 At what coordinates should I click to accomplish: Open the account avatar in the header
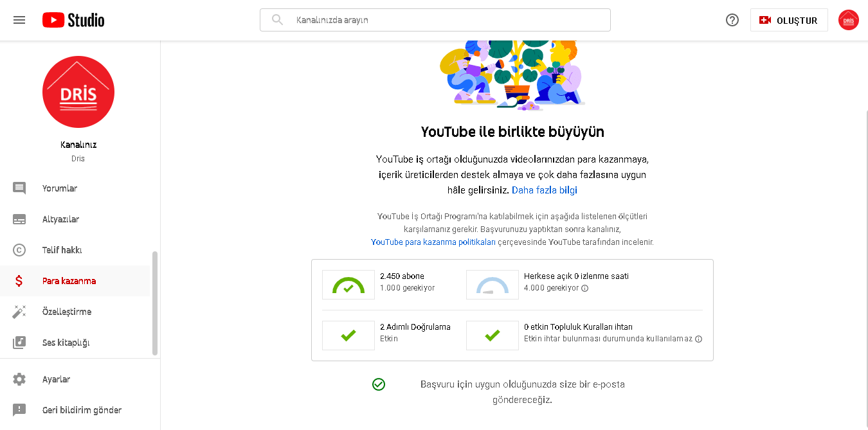[849, 20]
